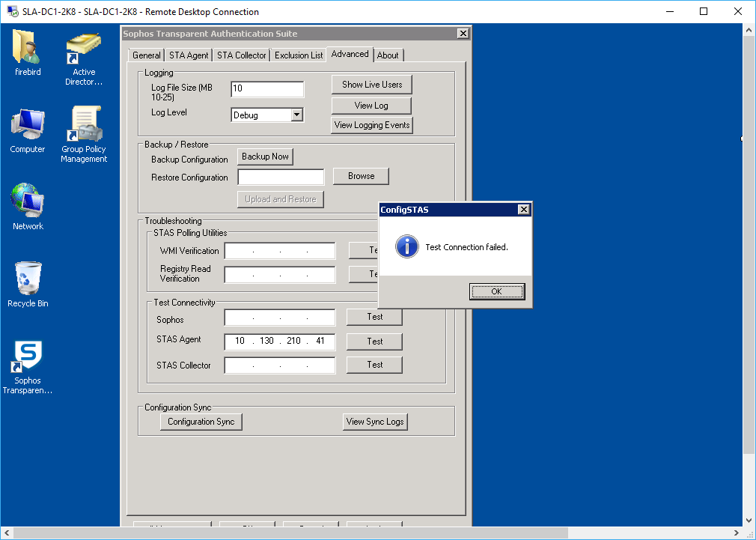
Task: Click the info icon in ConfigSTAS dialog
Action: pyautogui.click(x=407, y=246)
